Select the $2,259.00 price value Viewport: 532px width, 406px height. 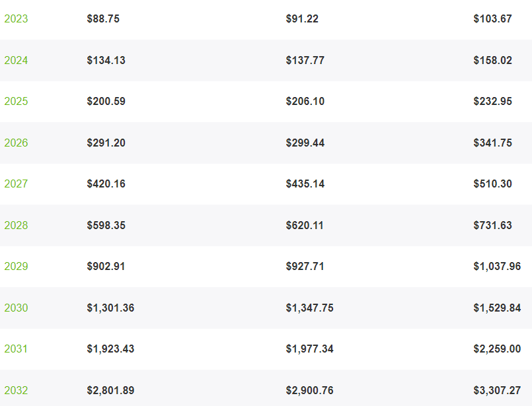click(x=497, y=349)
